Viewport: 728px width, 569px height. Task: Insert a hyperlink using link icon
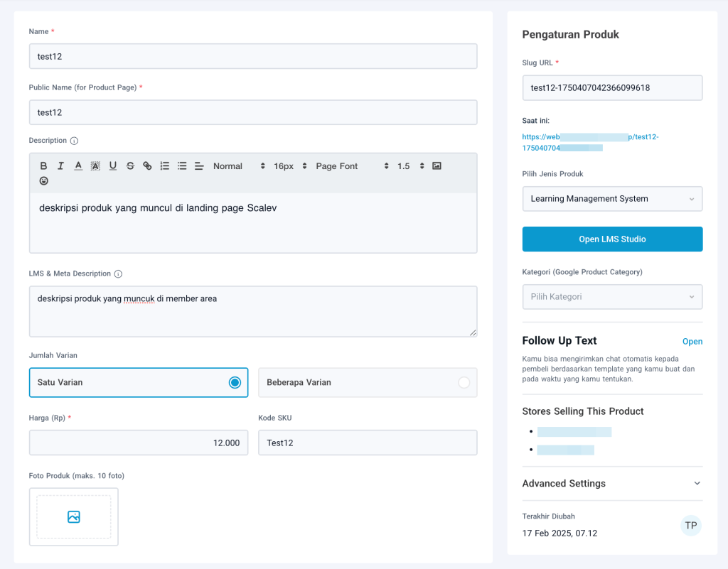[x=147, y=166]
